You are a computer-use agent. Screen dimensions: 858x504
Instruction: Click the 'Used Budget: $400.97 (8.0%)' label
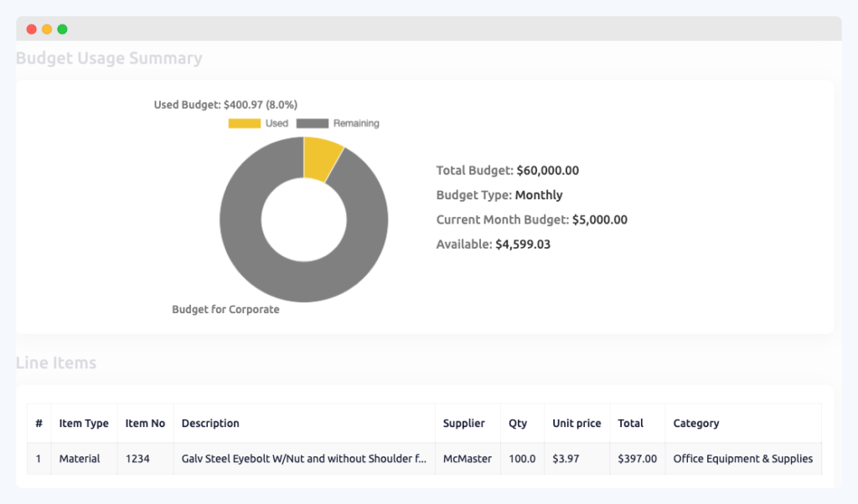[226, 105]
